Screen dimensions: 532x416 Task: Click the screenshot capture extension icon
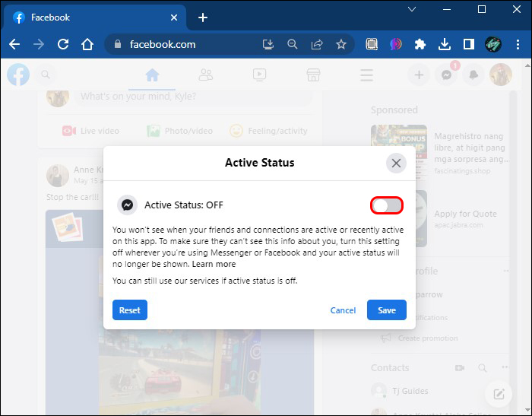372,44
